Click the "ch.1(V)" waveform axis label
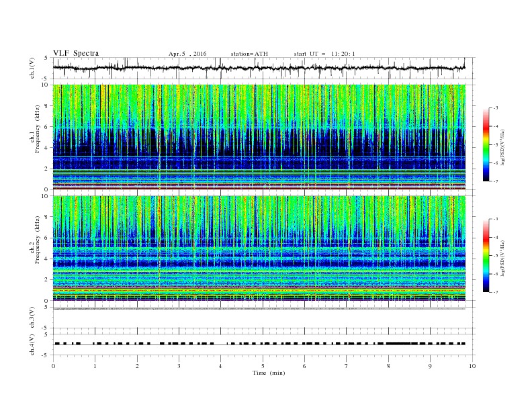 click(32, 68)
